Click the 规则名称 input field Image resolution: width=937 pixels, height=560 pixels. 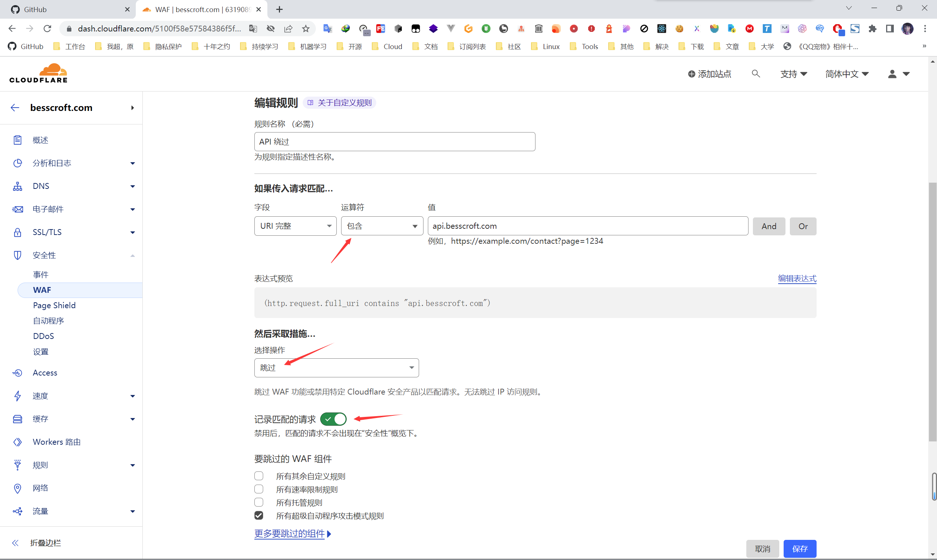(x=395, y=142)
